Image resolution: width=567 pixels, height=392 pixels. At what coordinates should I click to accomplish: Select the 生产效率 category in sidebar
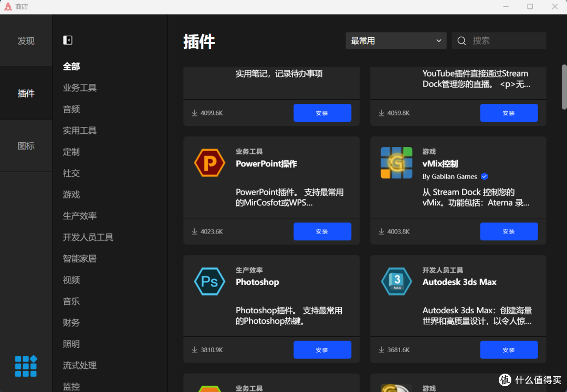[80, 216]
